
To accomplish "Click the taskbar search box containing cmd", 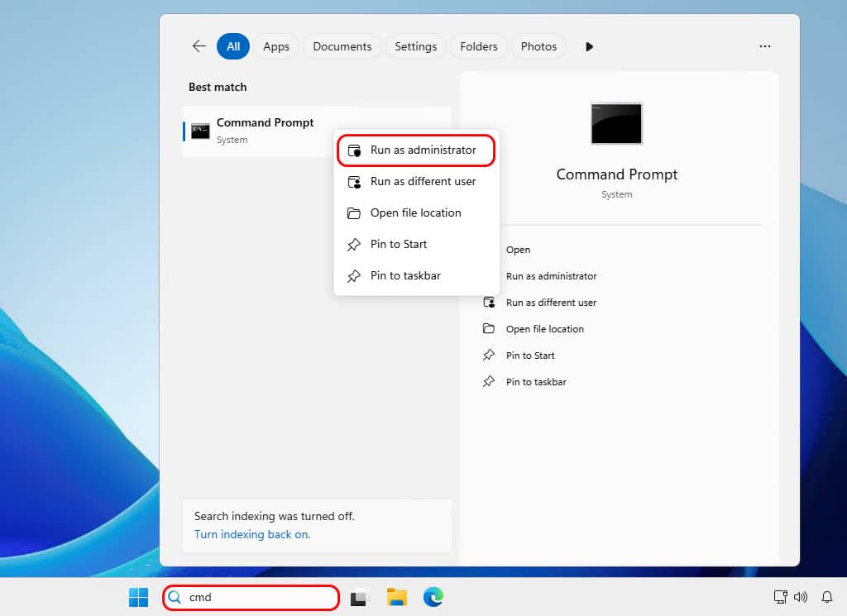I will (251, 597).
